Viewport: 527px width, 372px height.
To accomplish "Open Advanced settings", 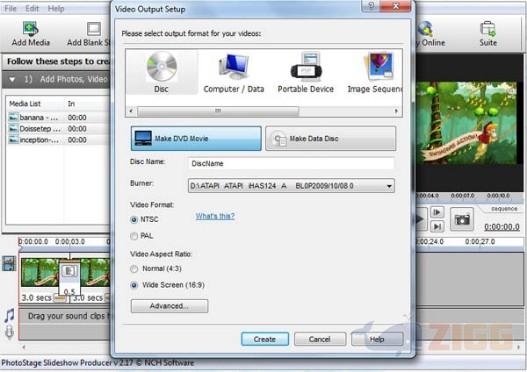I will pyautogui.click(x=169, y=306).
